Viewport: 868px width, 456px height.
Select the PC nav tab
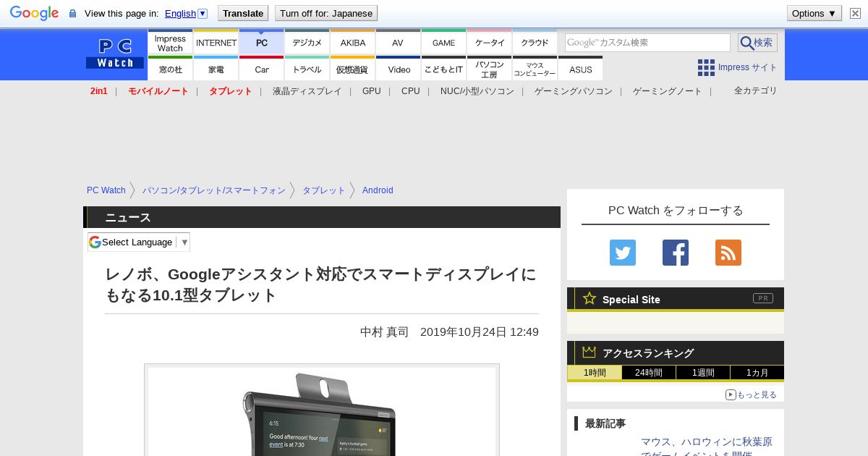pyautogui.click(x=262, y=43)
